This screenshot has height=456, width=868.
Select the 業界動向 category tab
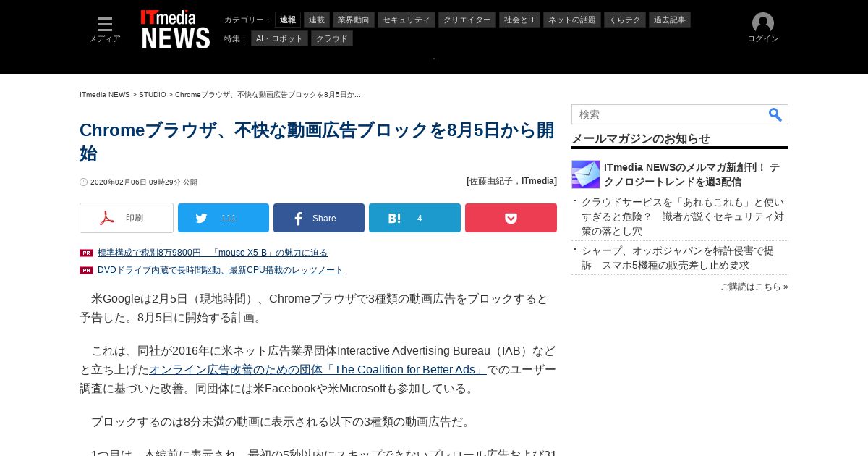354,20
